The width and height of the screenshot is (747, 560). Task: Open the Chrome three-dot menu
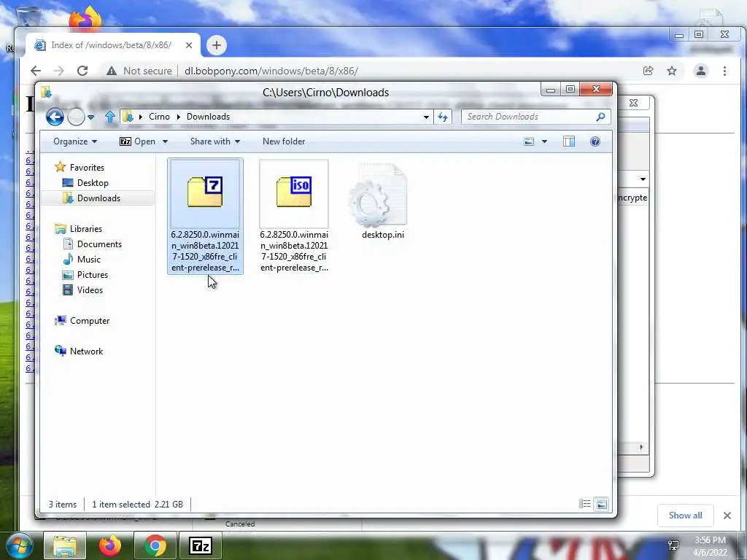coord(724,71)
